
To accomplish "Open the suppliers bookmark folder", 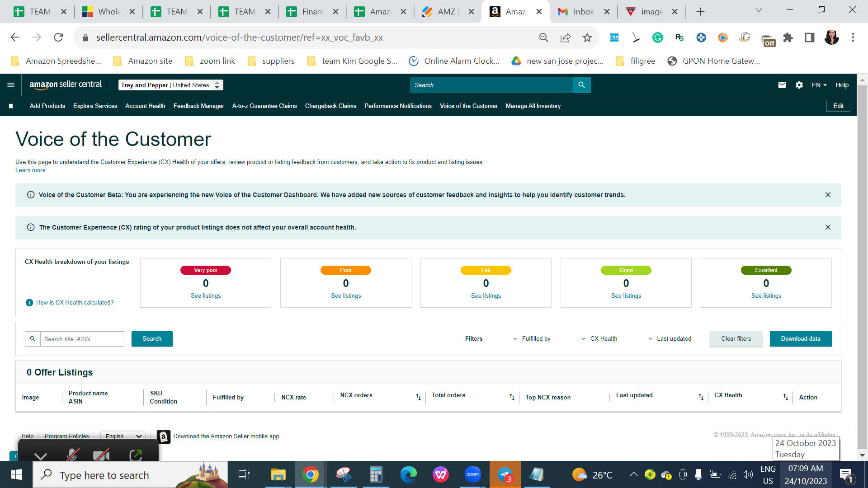I will coord(271,61).
